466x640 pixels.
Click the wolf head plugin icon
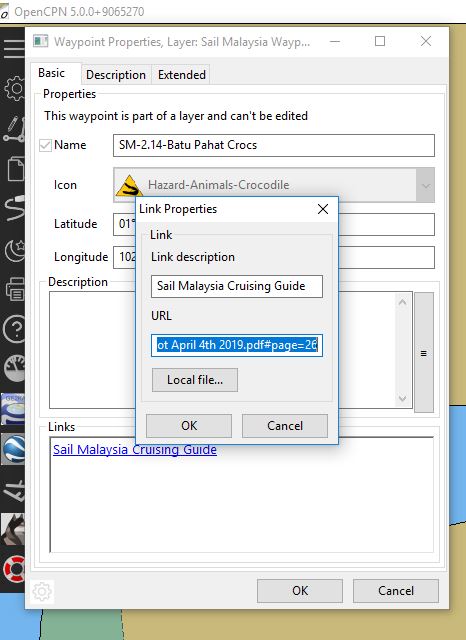[x=13, y=529]
